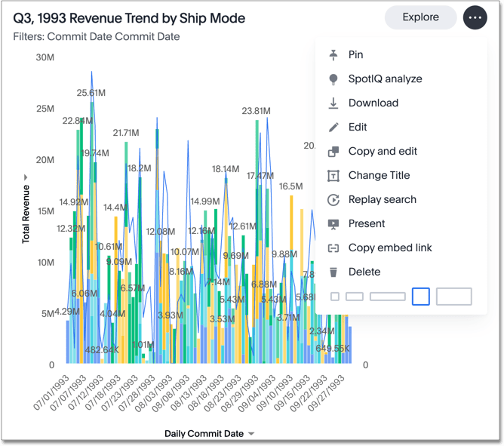
Task: Click the 25.61M peak data label
Action: pyautogui.click(x=91, y=93)
